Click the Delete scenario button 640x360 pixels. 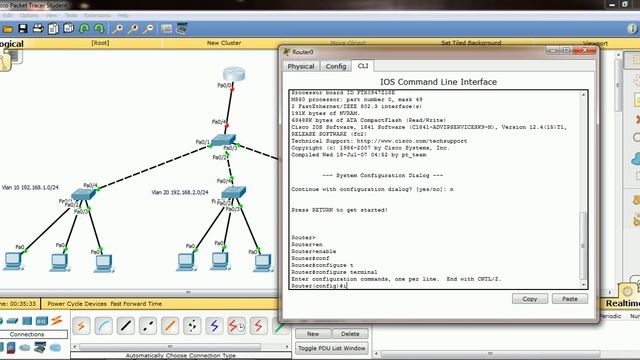pyautogui.click(x=350, y=334)
